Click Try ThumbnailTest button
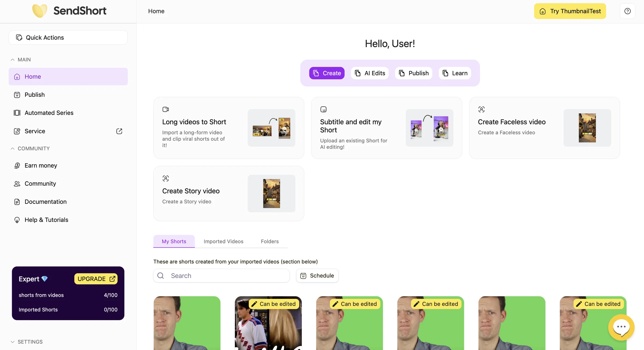The height and width of the screenshot is (350, 644). point(570,11)
